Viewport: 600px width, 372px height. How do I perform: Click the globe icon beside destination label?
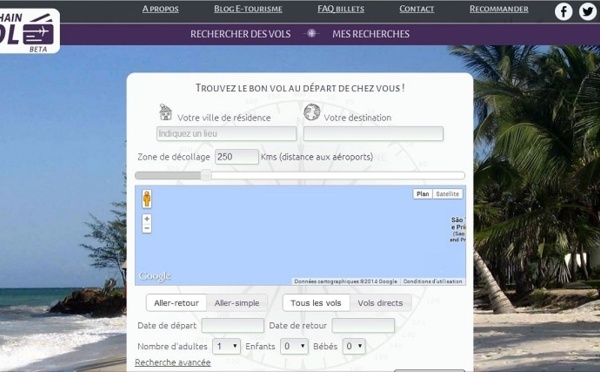tap(312, 112)
